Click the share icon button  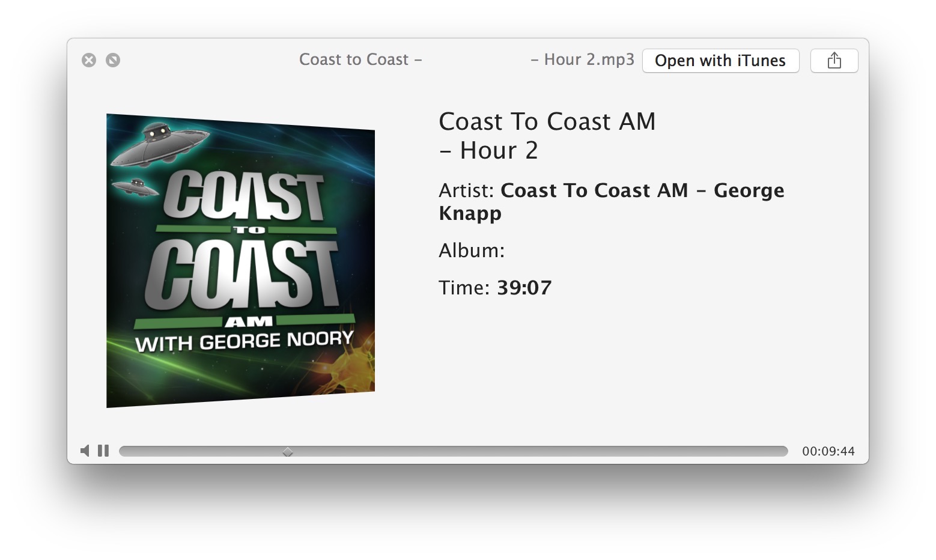[x=834, y=61]
